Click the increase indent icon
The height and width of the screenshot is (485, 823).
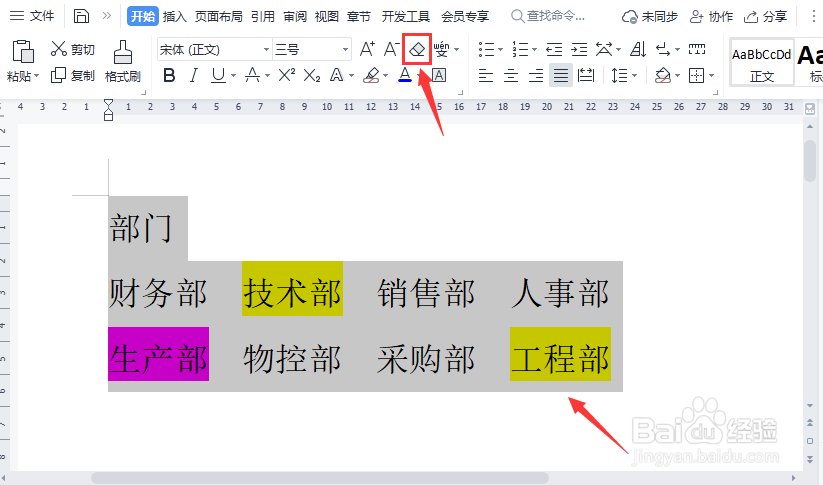pos(579,49)
